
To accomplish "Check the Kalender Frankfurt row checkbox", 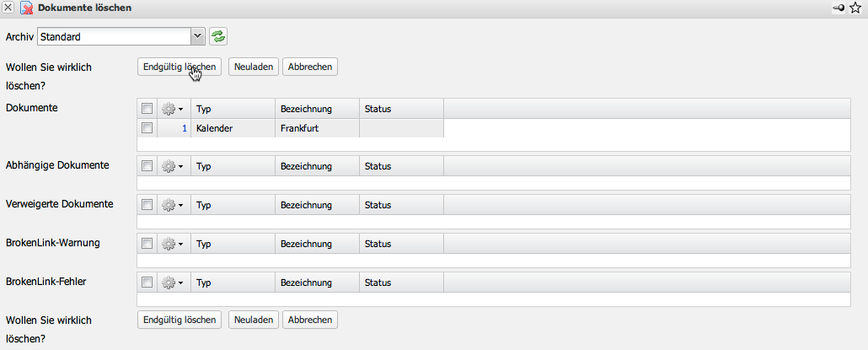I will point(147,128).
